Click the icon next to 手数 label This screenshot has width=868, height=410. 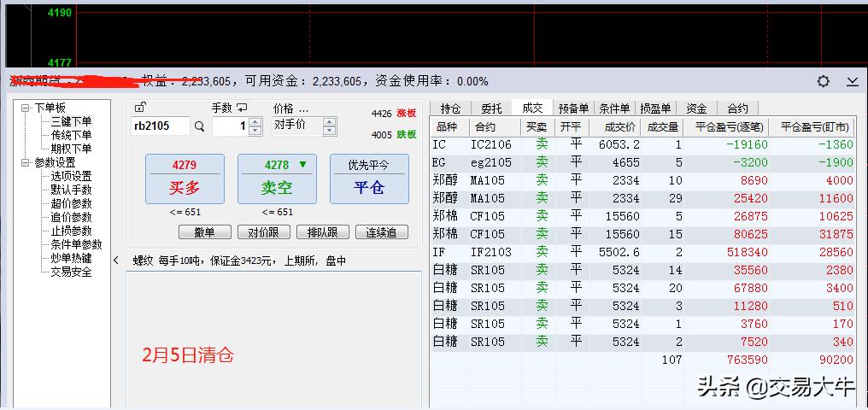(242, 108)
